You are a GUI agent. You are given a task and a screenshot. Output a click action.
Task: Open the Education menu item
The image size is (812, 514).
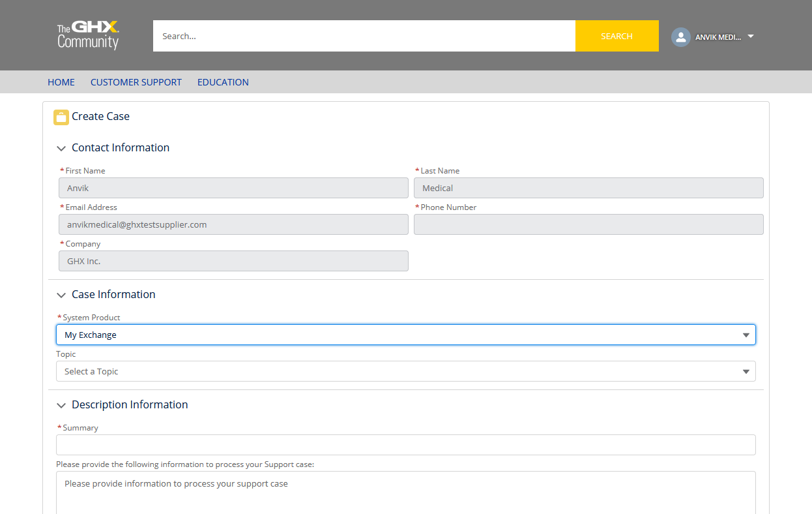(223, 82)
